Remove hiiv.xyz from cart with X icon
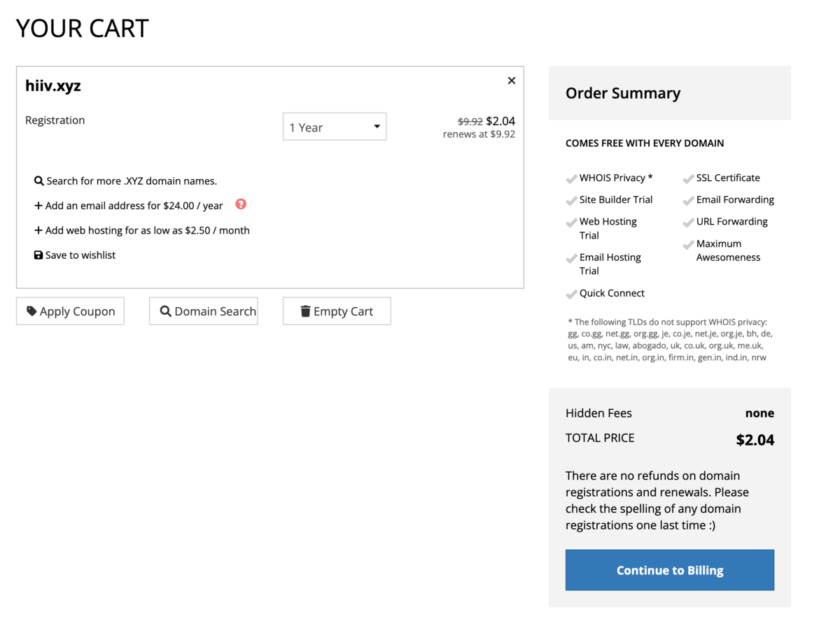This screenshot has width=840, height=617. click(x=512, y=80)
